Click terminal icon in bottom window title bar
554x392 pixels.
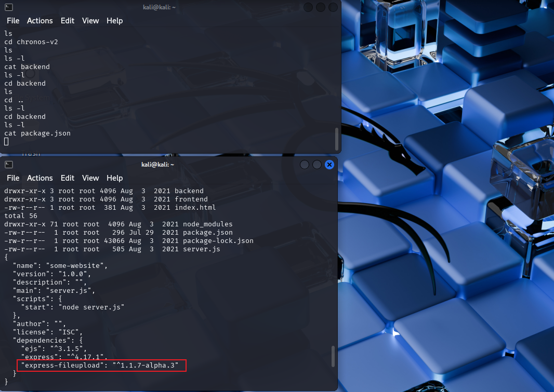click(x=9, y=165)
